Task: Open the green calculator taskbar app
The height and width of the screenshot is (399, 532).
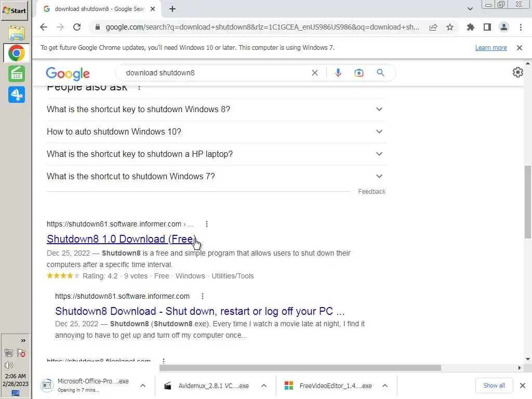Action: coord(16,74)
